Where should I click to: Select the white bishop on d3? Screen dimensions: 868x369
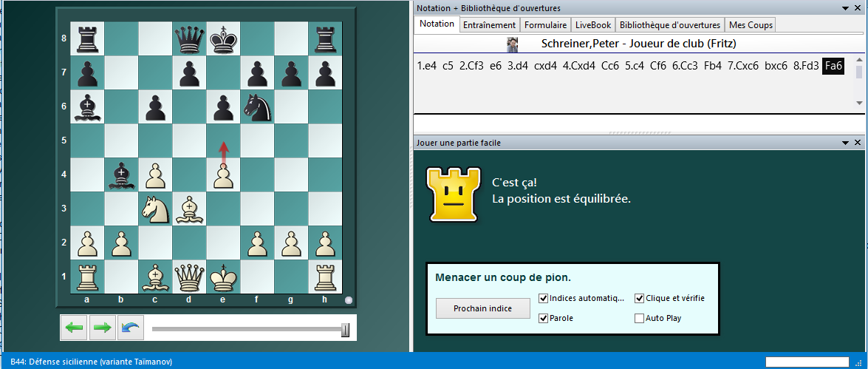coord(189,209)
